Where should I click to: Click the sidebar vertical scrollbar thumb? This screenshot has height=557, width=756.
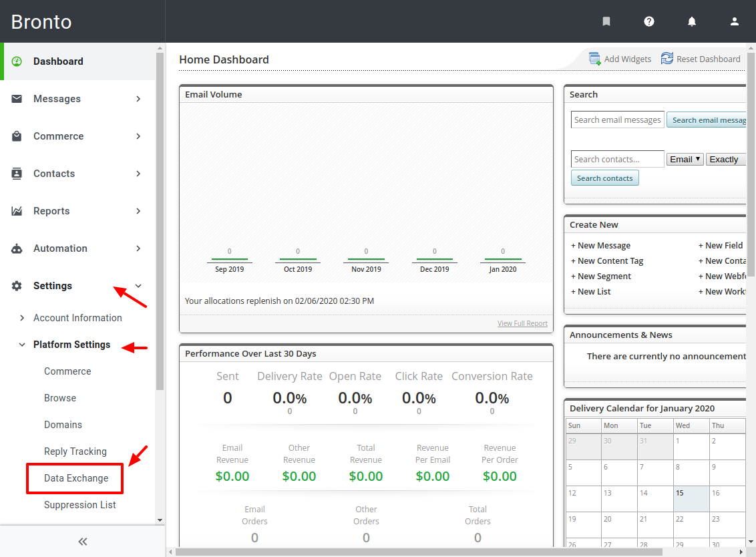(160, 221)
